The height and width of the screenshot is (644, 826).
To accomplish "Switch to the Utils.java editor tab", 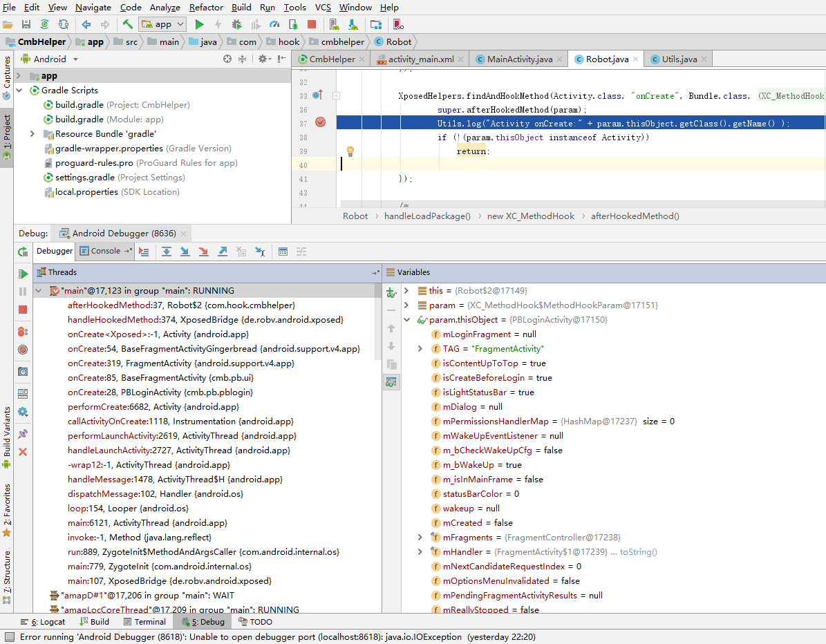I will coord(679,59).
